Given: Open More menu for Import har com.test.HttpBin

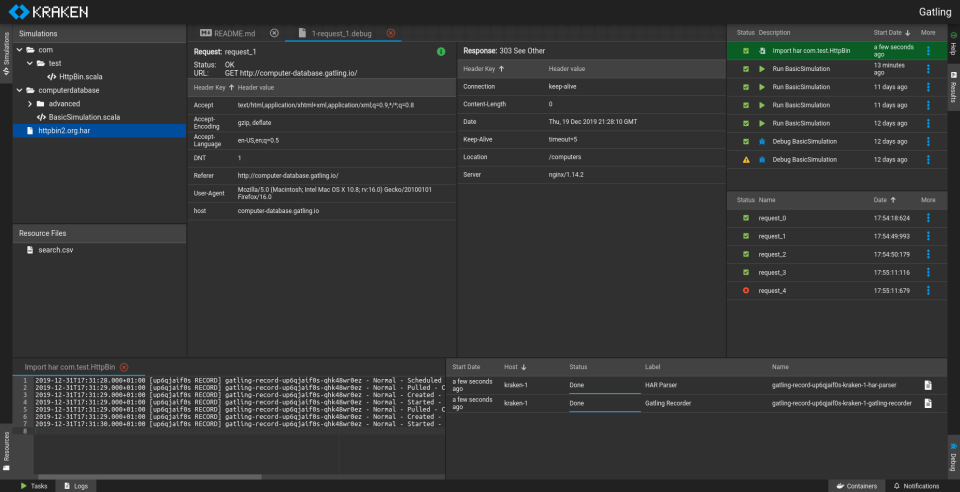Looking at the screenshot, I should [927, 50].
